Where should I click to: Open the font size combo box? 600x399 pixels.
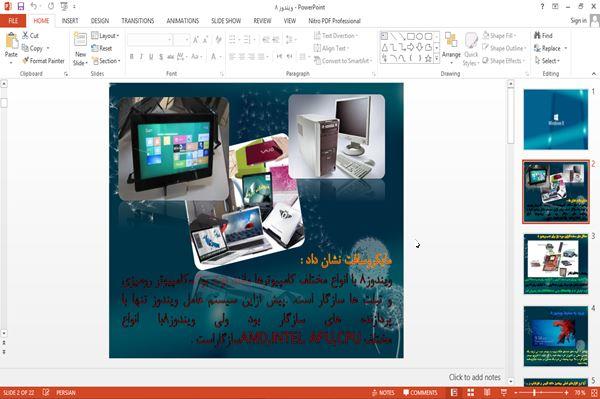[181, 40]
